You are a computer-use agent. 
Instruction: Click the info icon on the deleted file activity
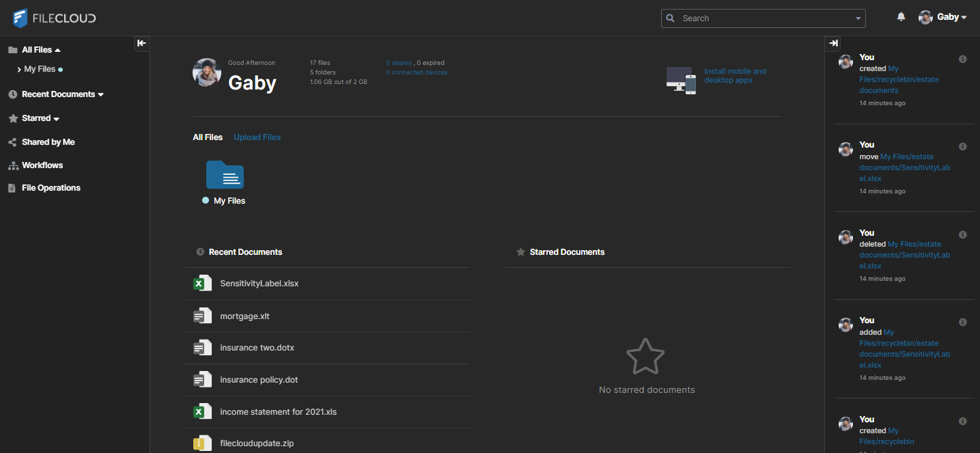[963, 234]
